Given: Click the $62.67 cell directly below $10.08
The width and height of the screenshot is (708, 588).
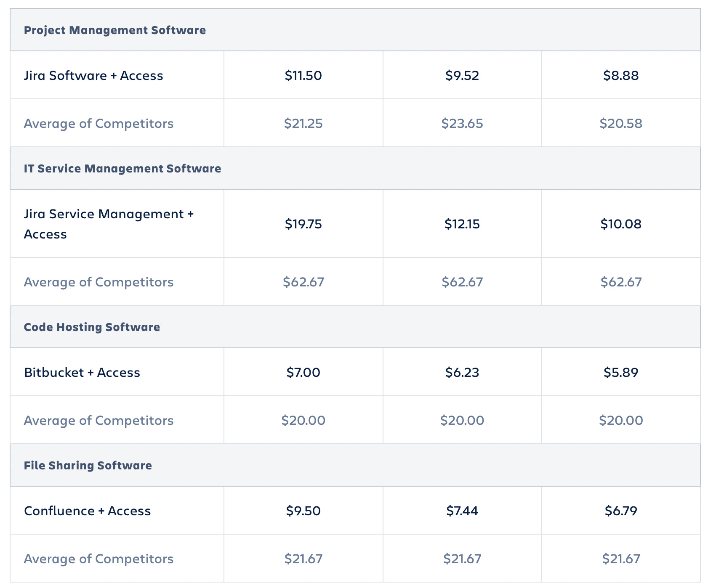Looking at the screenshot, I should point(621,282).
